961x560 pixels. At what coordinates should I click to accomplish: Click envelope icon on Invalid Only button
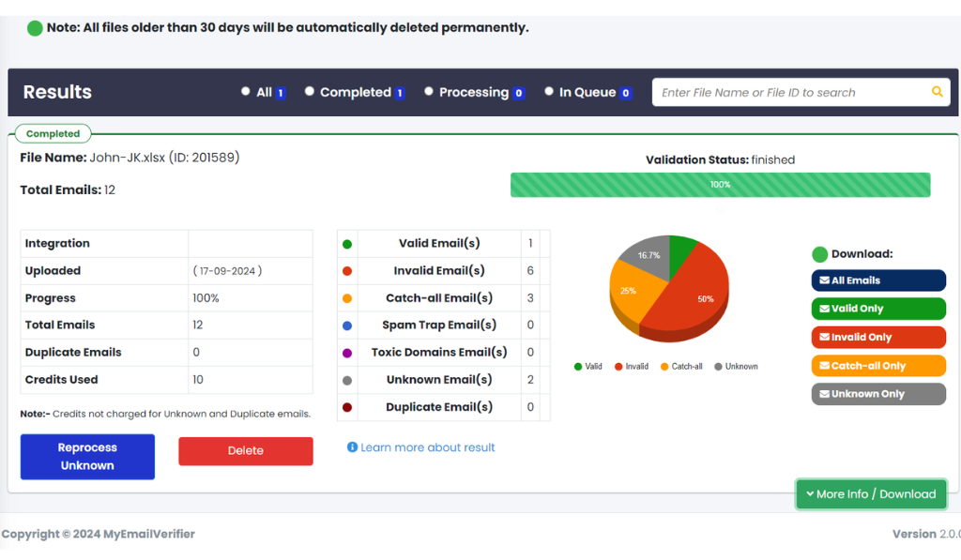pos(824,337)
